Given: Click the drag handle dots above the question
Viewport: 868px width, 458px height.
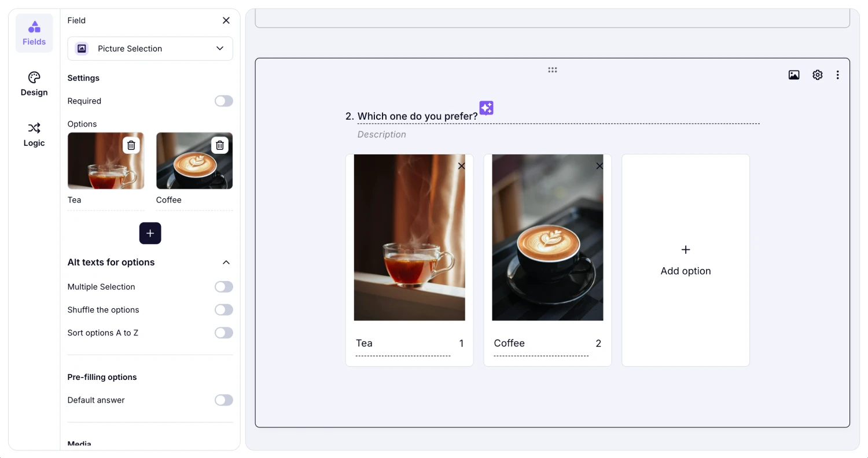Looking at the screenshot, I should click(552, 69).
